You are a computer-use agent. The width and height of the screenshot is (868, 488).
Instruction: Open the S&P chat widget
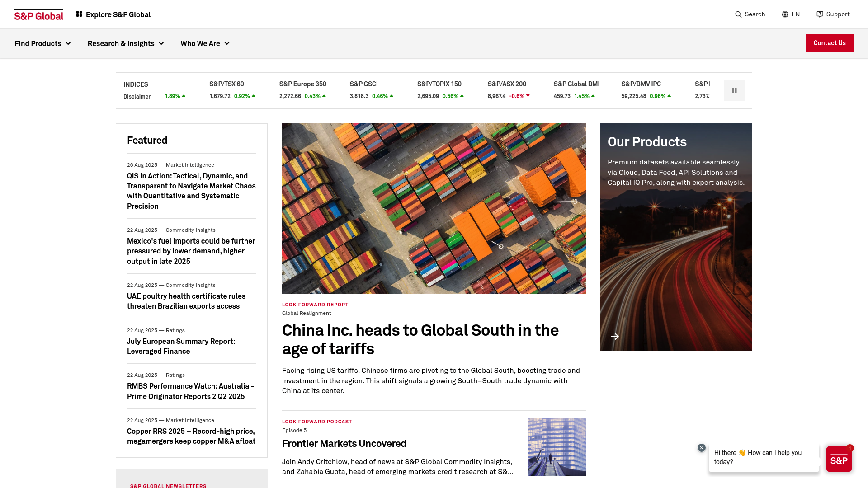point(839,459)
